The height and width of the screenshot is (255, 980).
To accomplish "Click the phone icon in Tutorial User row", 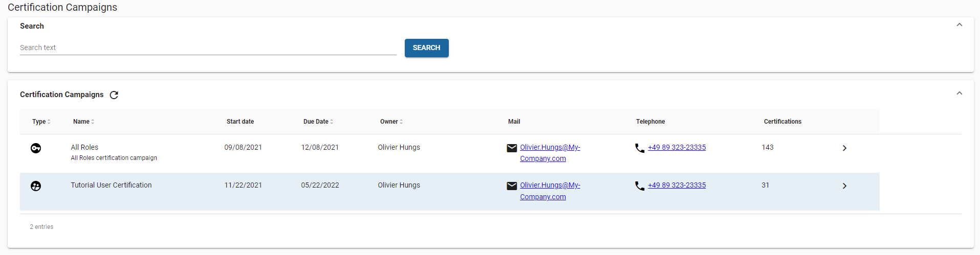I will [x=640, y=186].
